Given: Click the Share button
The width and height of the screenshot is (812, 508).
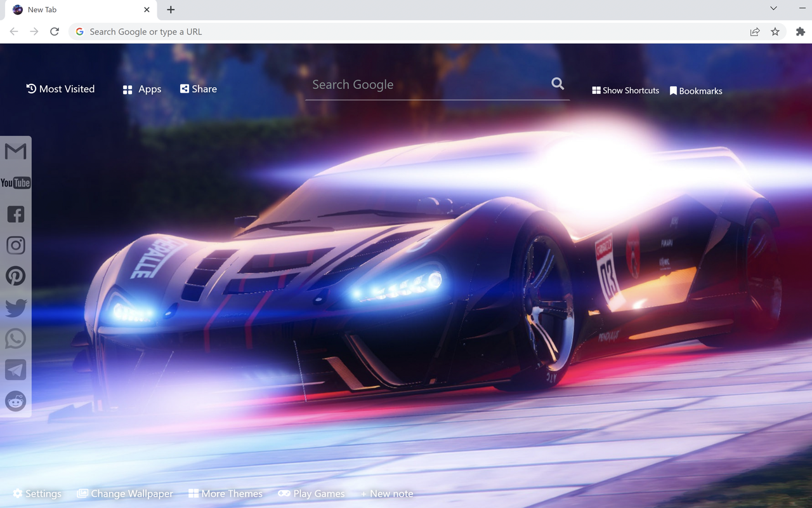Looking at the screenshot, I should (199, 89).
